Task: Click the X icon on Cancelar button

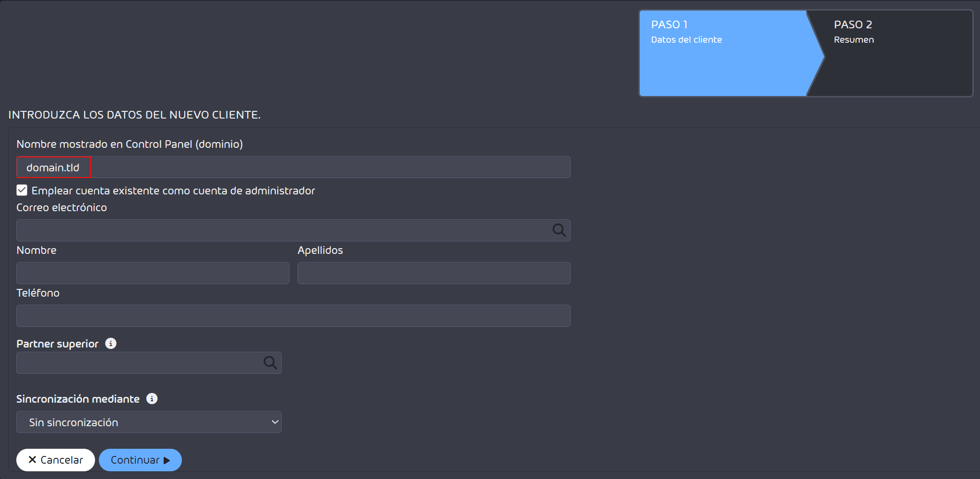Action: coord(33,460)
